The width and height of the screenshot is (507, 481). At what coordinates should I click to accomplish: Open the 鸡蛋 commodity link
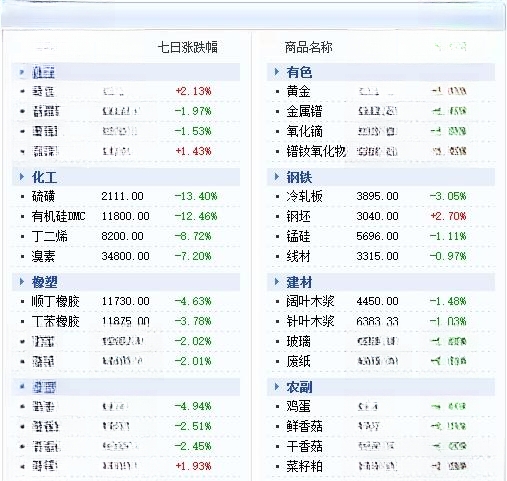[298, 406]
